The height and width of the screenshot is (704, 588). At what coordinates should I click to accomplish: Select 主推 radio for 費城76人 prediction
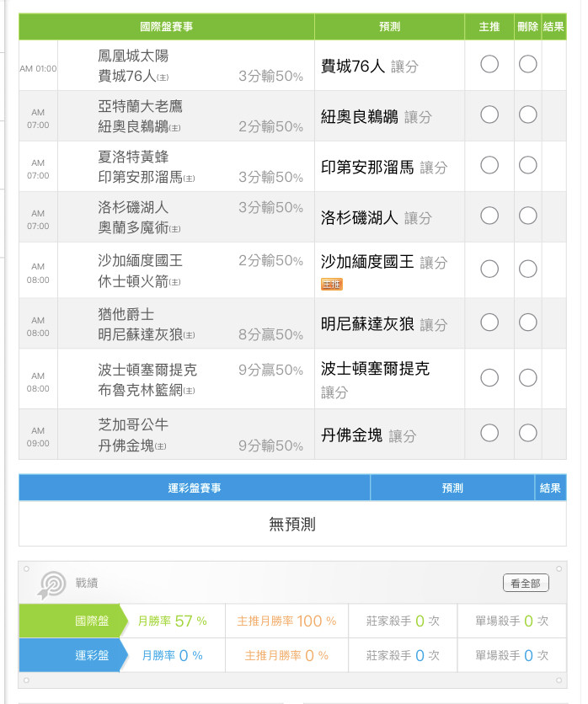(489, 64)
